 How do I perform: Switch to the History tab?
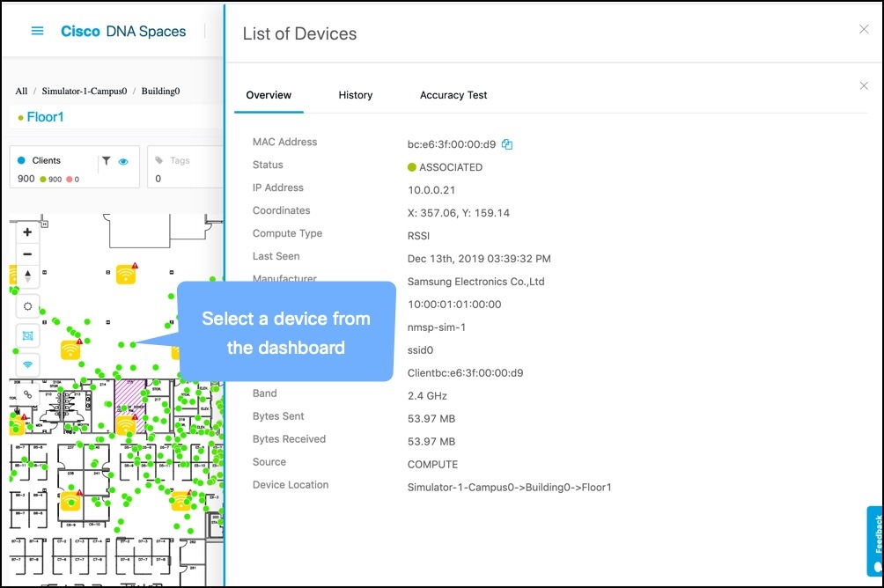[x=356, y=95]
